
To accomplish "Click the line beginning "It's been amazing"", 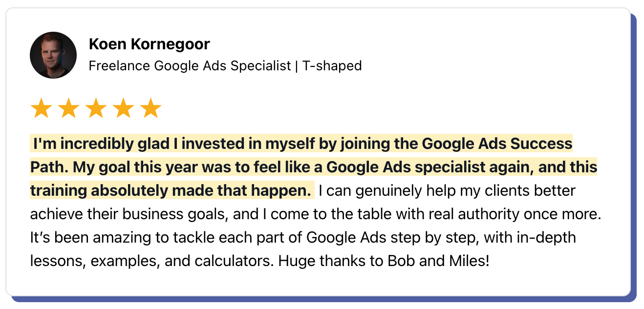I will (303, 238).
